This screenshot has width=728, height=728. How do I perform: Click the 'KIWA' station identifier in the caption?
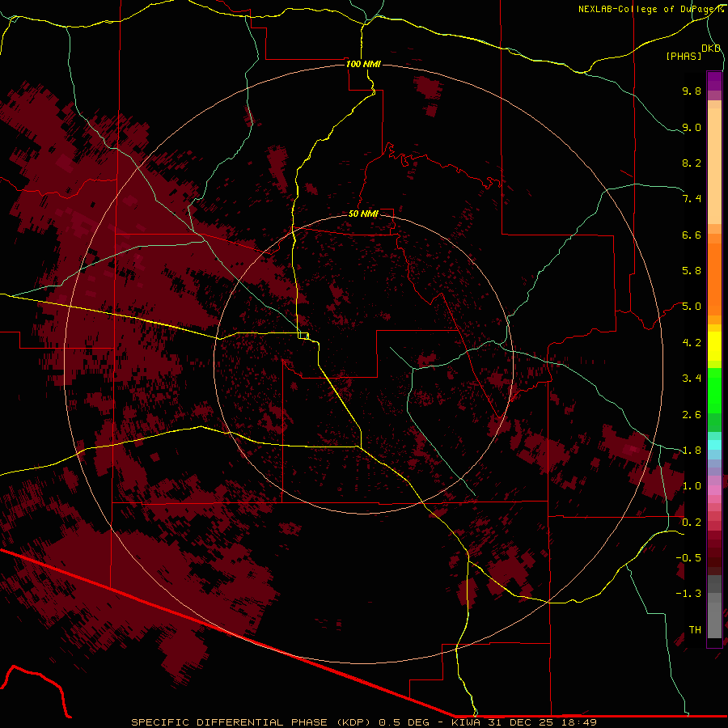click(466, 722)
